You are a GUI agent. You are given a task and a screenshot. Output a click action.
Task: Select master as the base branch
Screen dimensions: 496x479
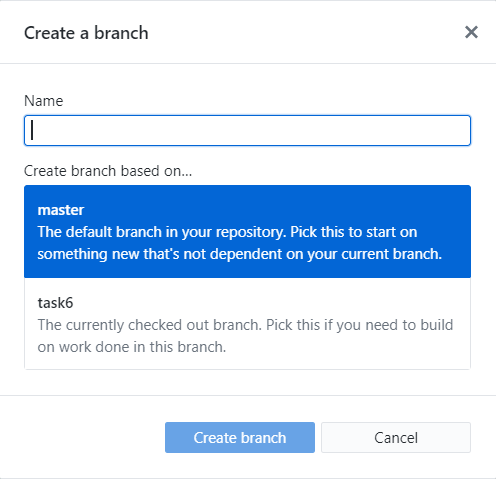click(x=247, y=232)
